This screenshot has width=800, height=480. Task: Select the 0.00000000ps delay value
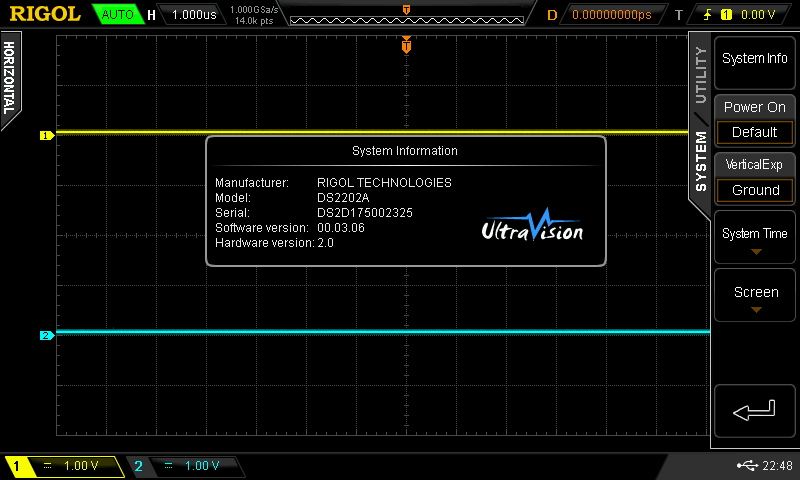pos(612,15)
